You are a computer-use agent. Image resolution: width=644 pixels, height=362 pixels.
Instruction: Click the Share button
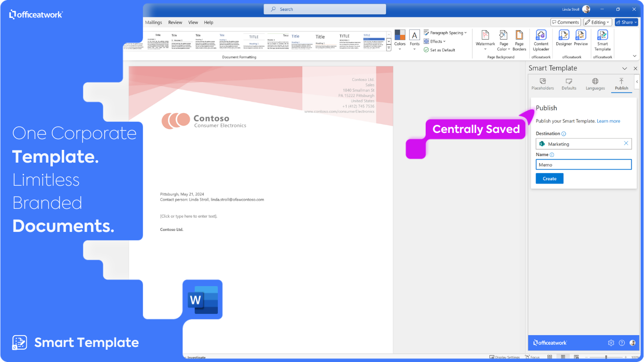626,22
